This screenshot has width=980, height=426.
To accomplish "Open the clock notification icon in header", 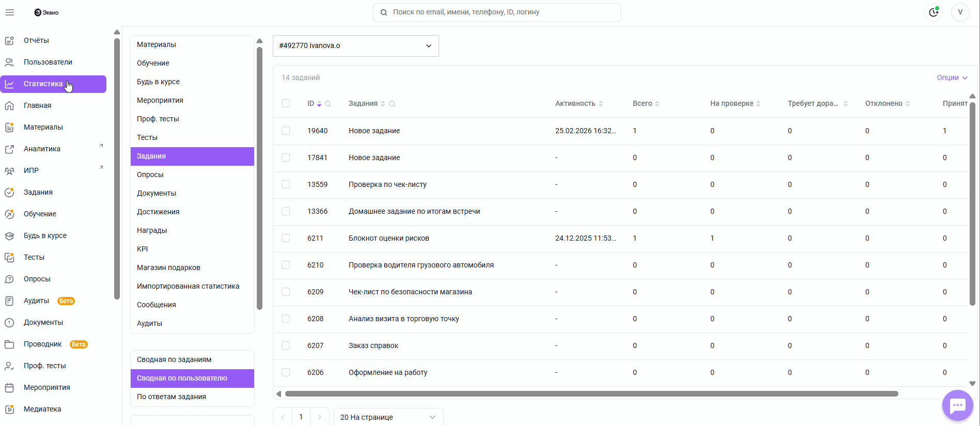I will [x=934, y=12].
